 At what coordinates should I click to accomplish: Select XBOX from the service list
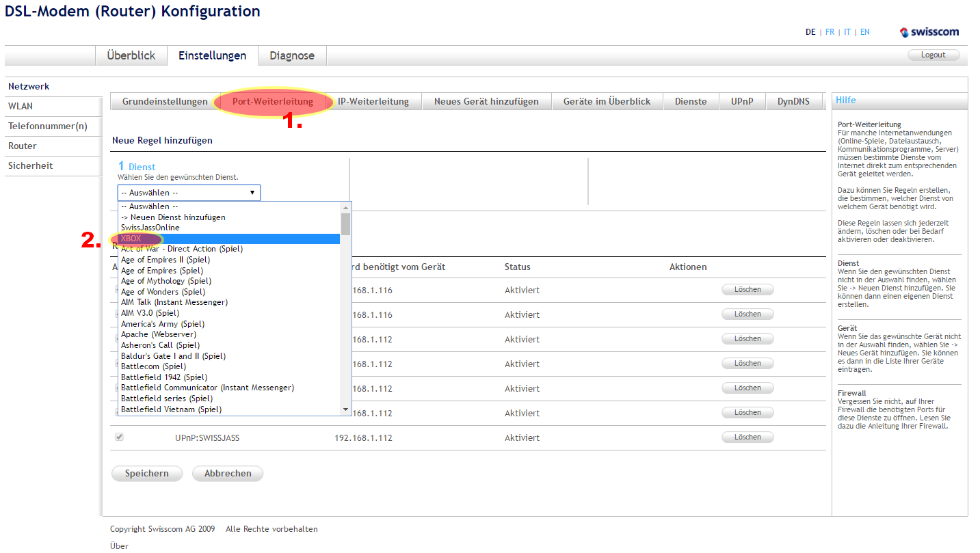(131, 239)
